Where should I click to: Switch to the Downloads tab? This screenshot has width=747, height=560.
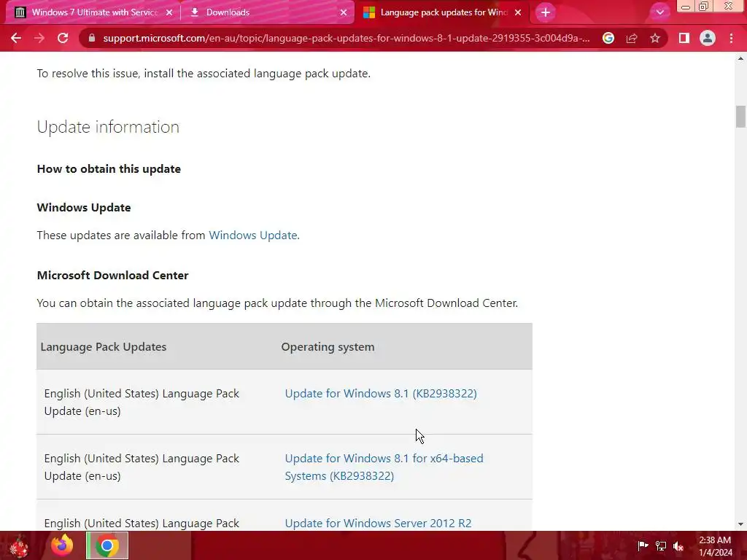coord(267,12)
